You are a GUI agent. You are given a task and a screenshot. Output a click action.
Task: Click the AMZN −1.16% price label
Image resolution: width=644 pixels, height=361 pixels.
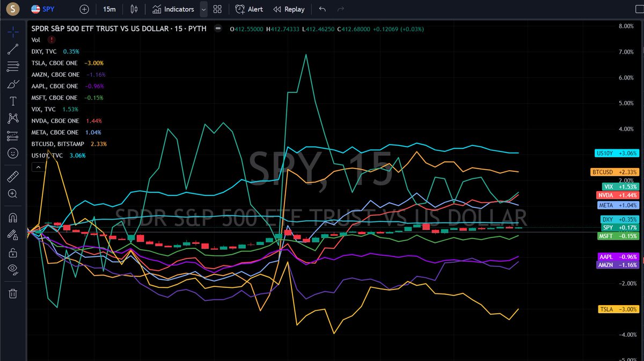618,265
